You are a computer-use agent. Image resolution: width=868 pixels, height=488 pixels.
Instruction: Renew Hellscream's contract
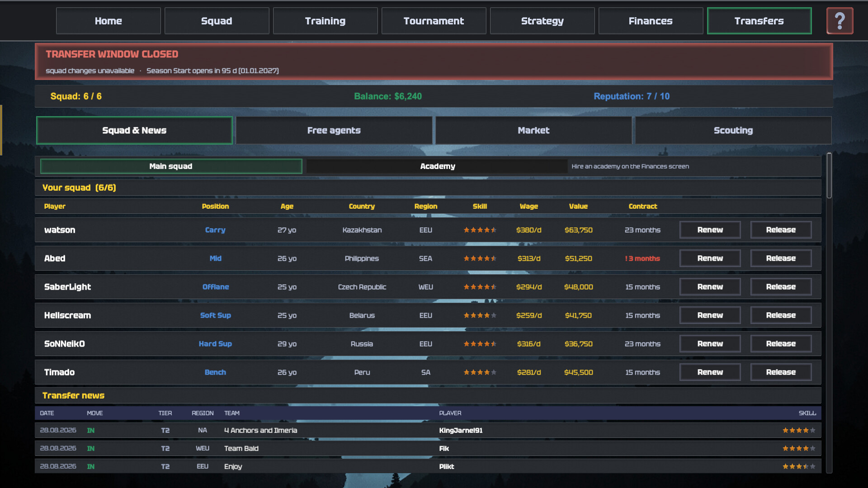tap(710, 315)
